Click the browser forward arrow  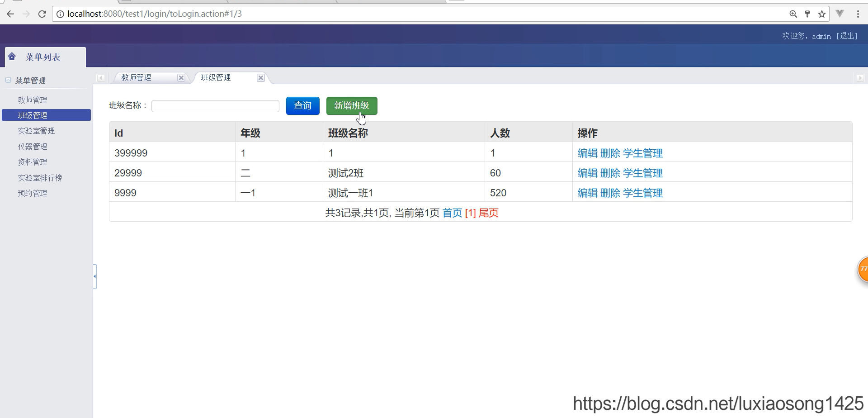point(26,14)
